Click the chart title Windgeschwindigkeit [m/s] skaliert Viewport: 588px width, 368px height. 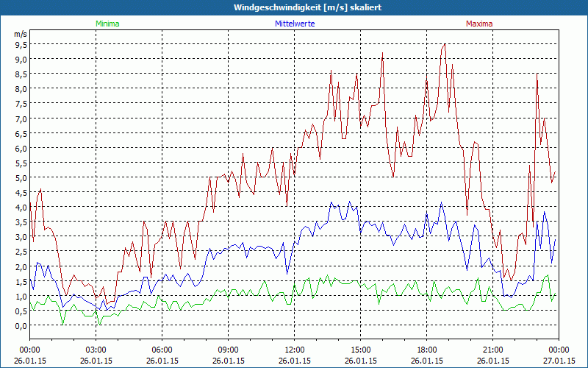point(307,7)
